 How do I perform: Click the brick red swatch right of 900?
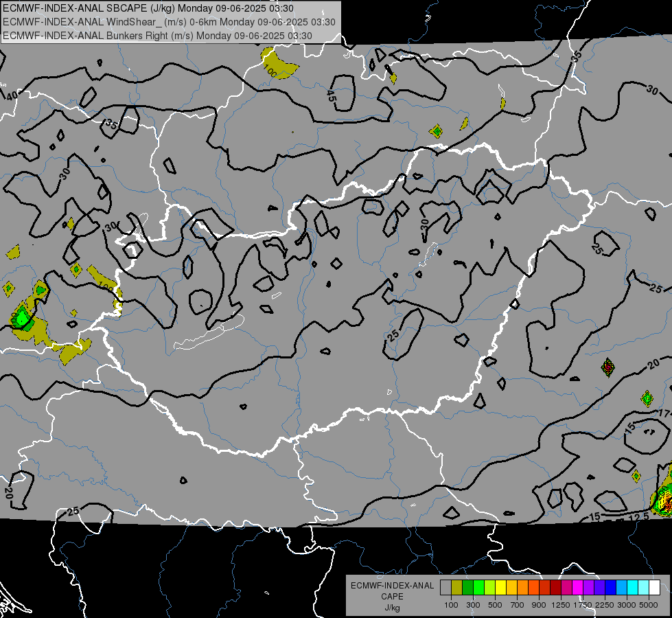pyautogui.click(x=545, y=588)
